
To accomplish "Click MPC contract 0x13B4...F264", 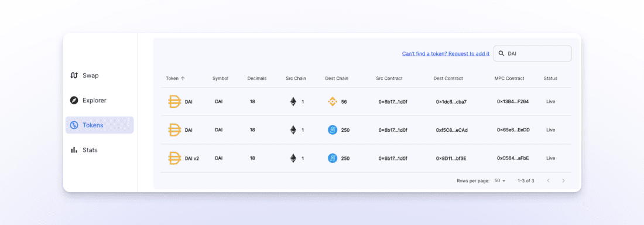I will [513, 101].
